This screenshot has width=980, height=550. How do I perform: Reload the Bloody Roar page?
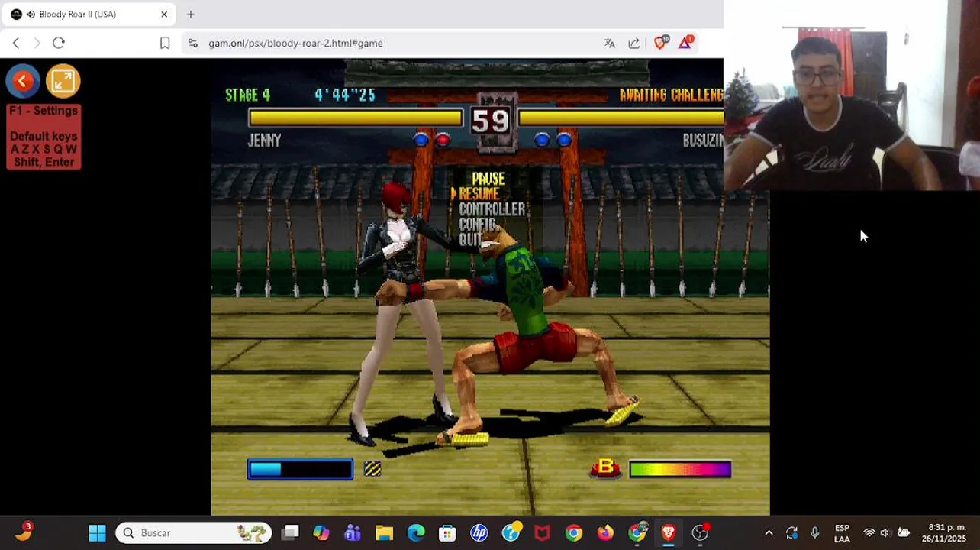click(59, 43)
